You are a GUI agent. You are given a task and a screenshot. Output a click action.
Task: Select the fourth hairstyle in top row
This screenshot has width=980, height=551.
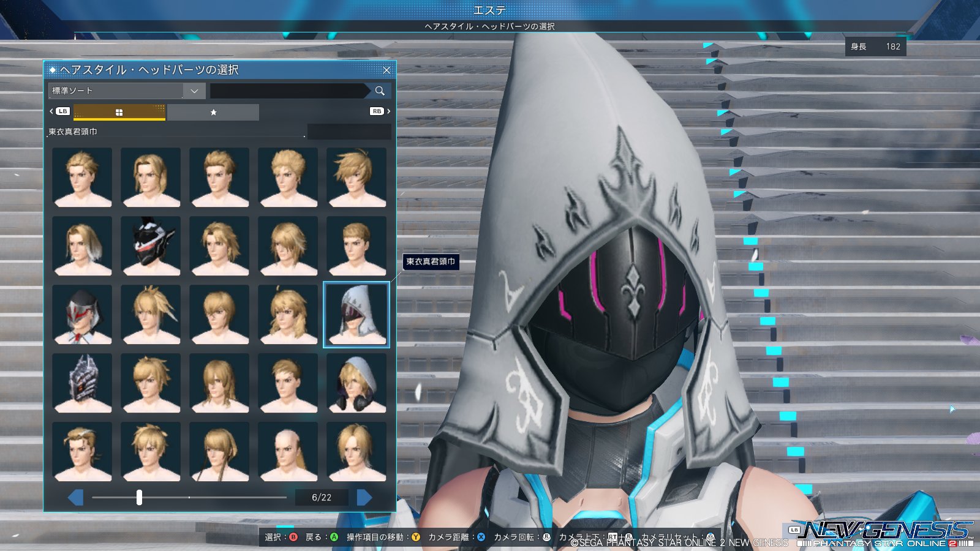pos(288,177)
